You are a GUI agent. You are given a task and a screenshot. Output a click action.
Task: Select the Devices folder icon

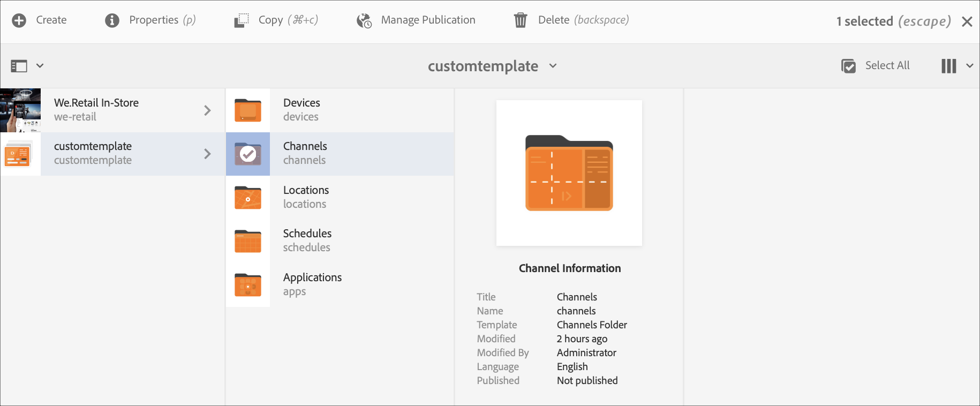[x=248, y=110]
